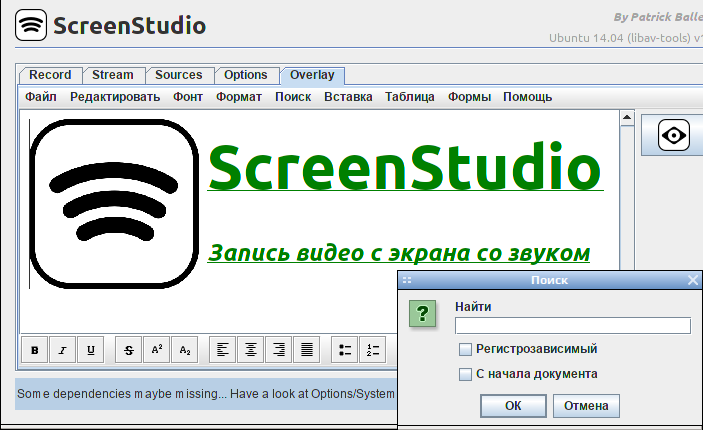Click the eye preview button
The height and width of the screenshot is (430, 703).
coord(673,135)
